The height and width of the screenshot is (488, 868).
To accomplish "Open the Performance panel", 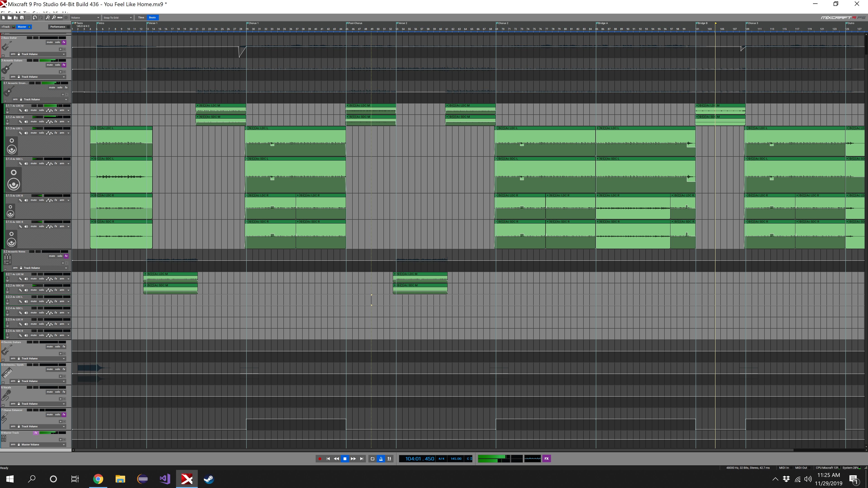I will coord(59,27).
